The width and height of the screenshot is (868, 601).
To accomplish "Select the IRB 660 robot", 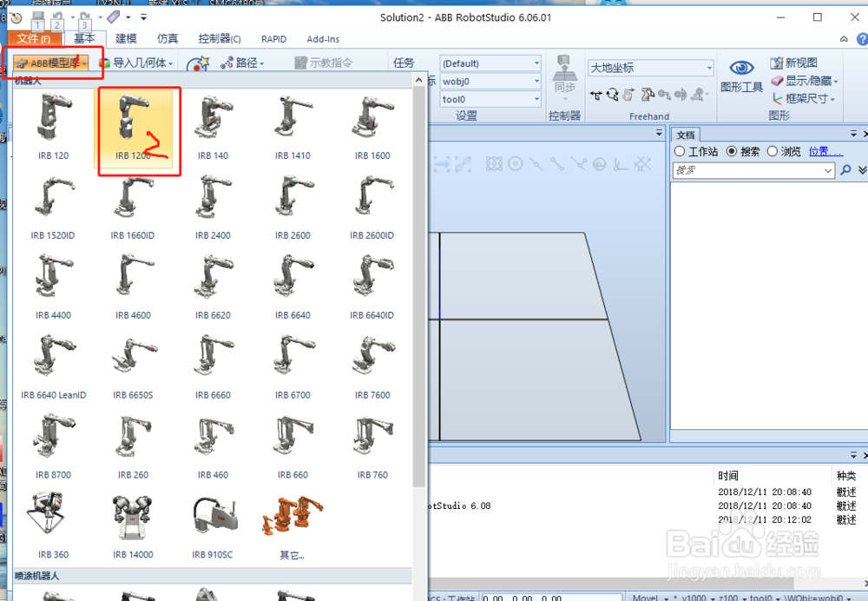I will click(x=293, y=446).
